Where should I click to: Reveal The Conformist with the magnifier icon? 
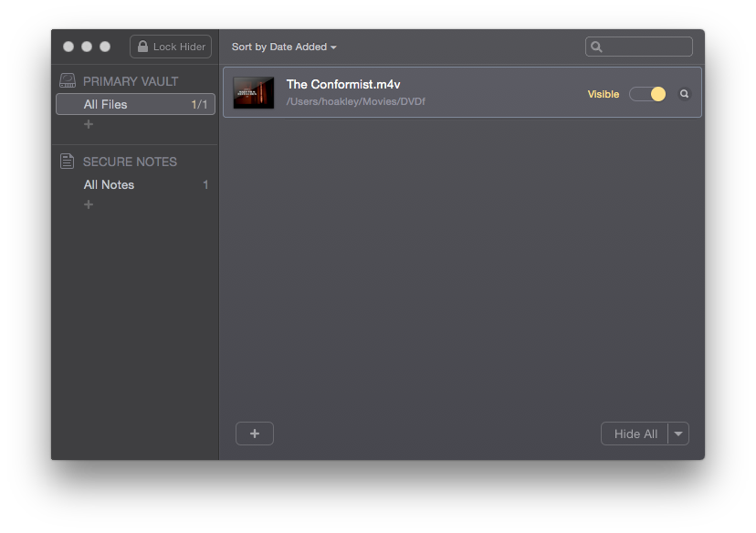[684, 94]
